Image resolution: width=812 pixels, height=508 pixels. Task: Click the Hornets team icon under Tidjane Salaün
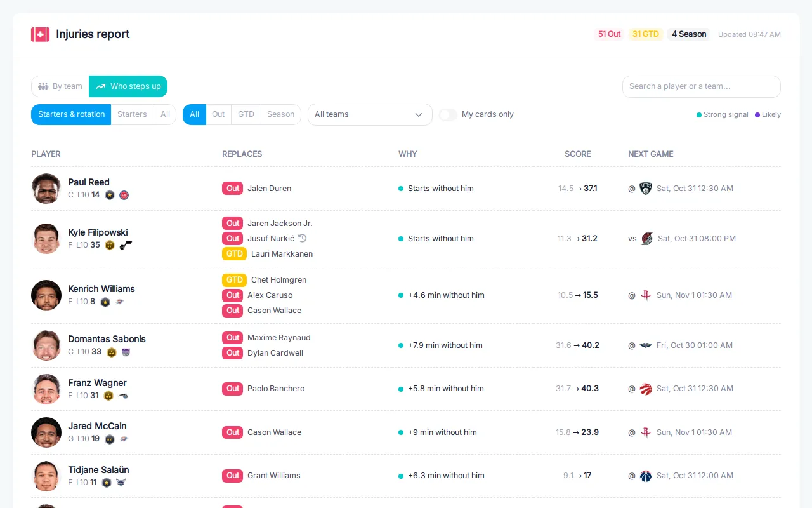click(x=121, y=483)
